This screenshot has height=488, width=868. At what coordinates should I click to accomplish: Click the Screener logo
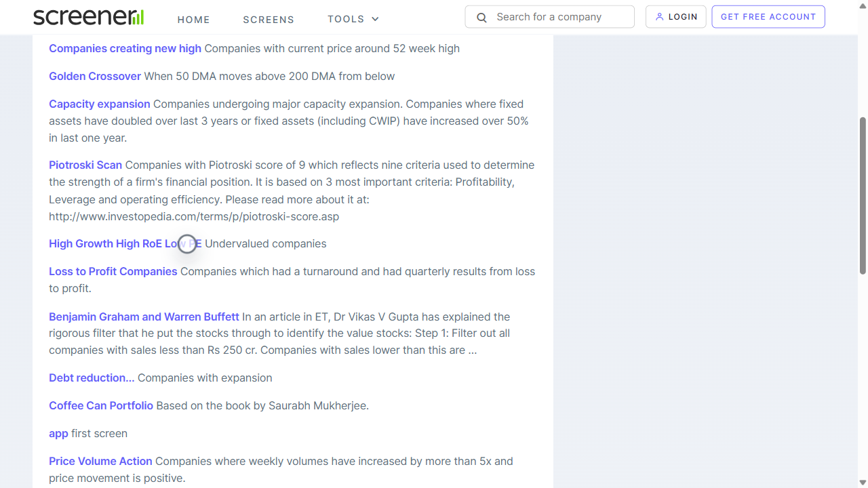pos(88,18)
